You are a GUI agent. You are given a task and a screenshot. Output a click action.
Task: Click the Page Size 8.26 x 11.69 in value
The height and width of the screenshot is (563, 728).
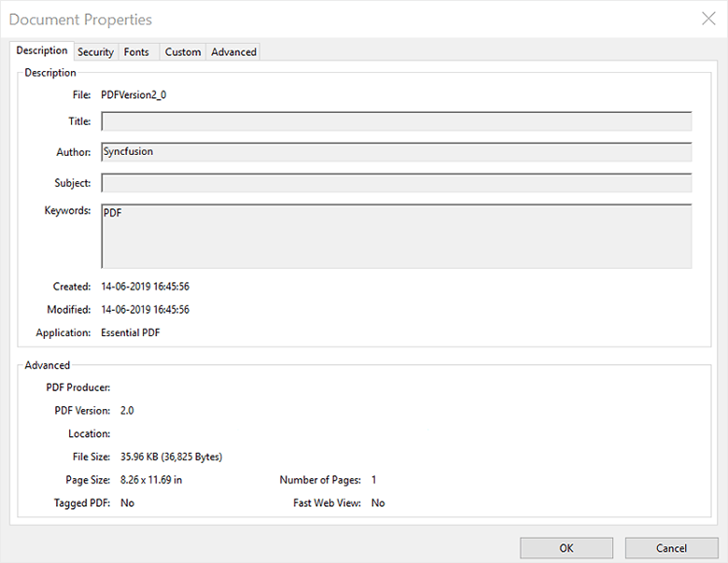(151, 480)
